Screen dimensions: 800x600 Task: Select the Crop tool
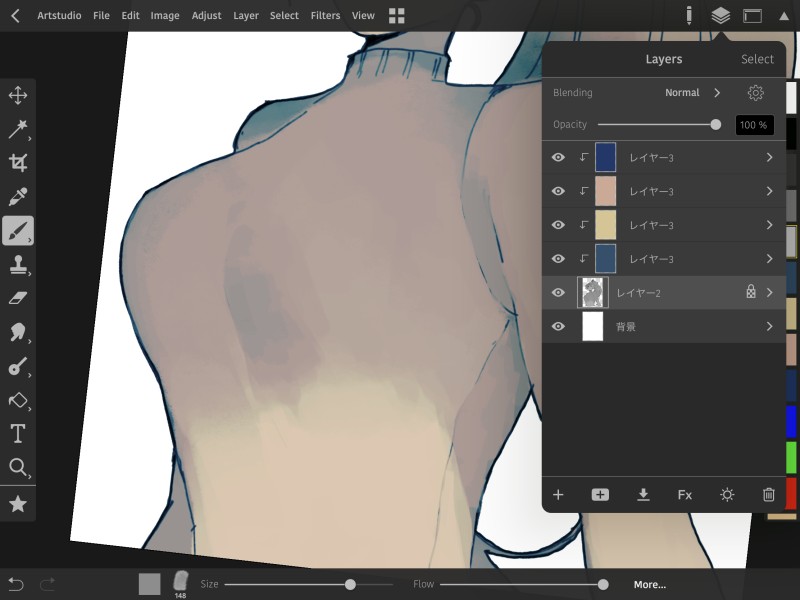[x=18, y=163]
